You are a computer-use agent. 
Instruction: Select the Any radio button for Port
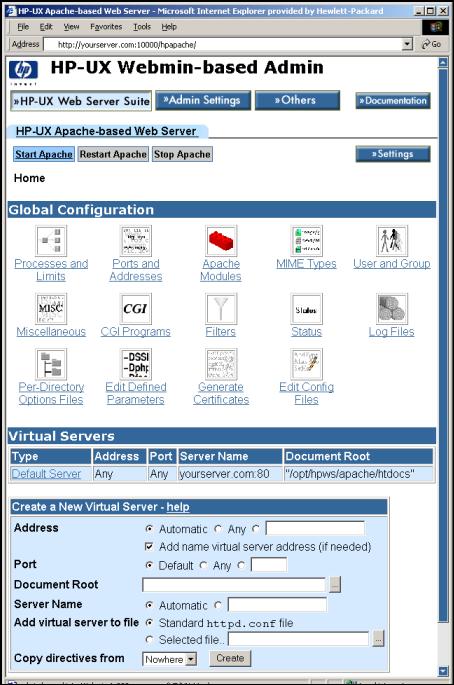pos(203,565)
